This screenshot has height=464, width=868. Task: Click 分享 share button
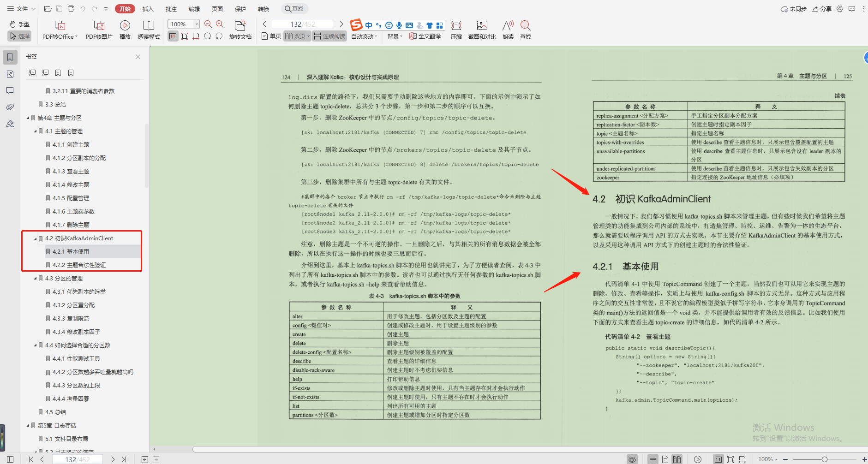[822, 9]
